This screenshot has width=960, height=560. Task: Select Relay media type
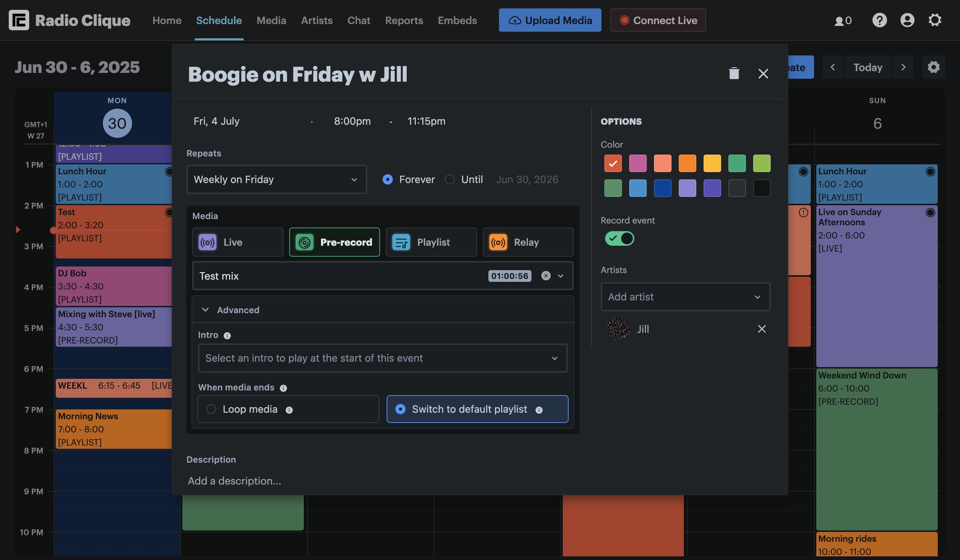pos(528,242)
